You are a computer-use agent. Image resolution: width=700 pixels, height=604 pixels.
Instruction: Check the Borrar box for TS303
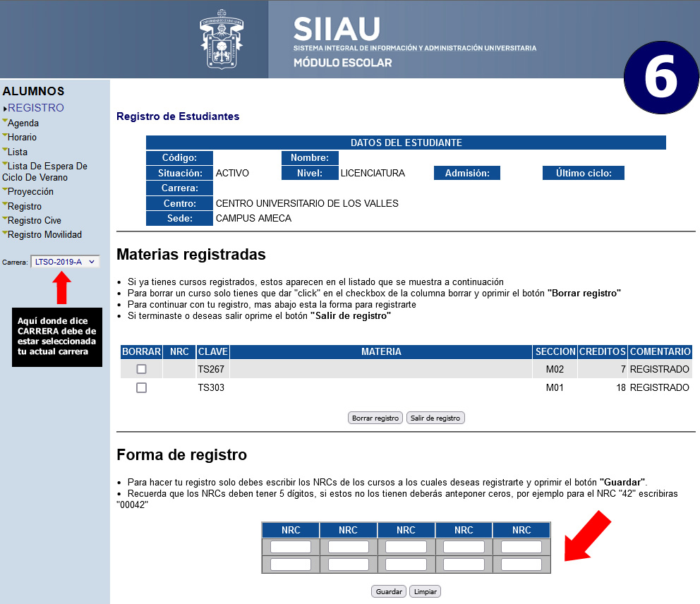[142, 387]
